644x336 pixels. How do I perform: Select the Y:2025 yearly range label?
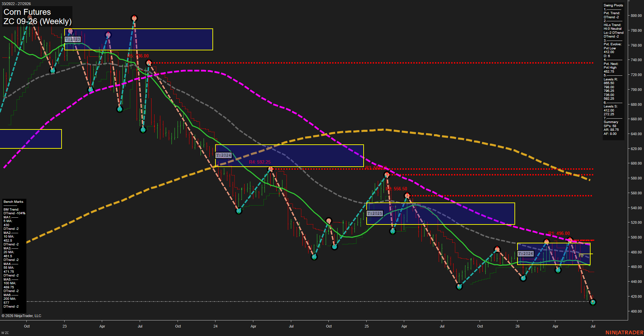[375, 213]
